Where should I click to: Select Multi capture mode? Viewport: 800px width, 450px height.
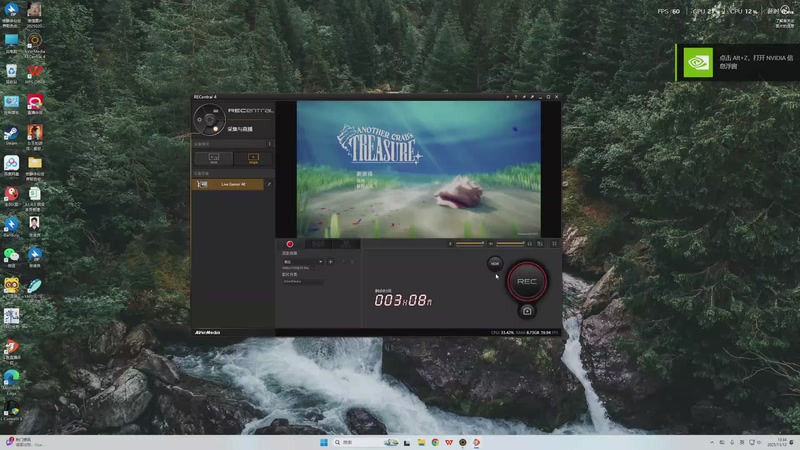pos(213,158)
